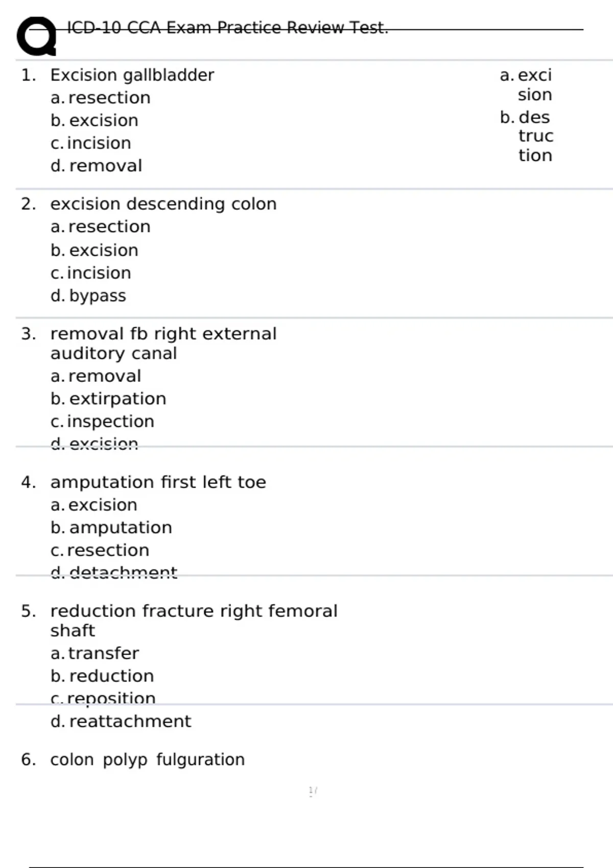Select 'b. extirpation' answer option
Viewport: 613px width, 868px height.
(108, 399)
